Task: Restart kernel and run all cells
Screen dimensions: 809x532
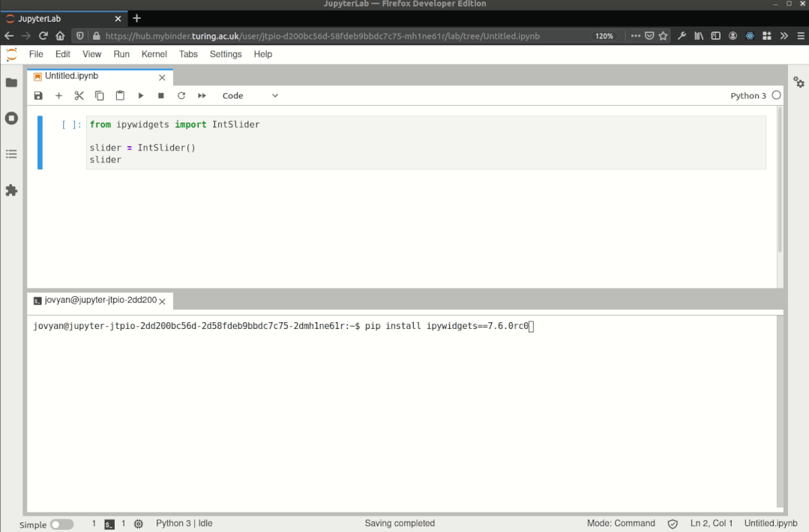Action: (x=202, y=96)
